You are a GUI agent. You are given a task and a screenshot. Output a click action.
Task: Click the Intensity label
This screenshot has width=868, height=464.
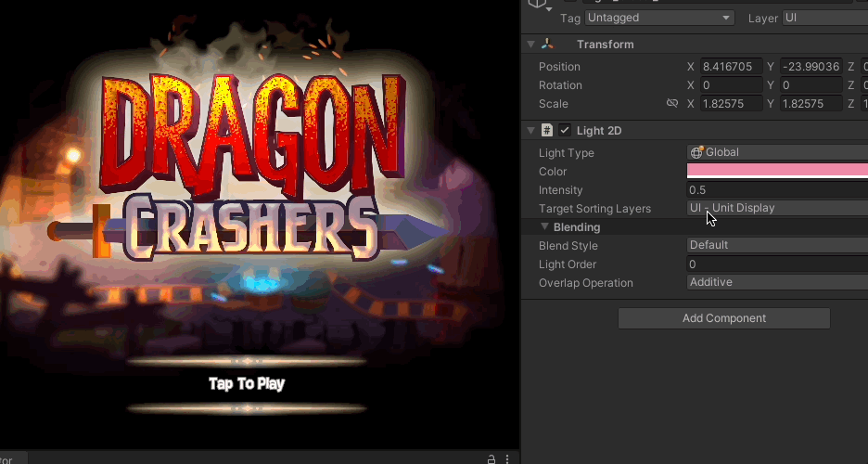tap(560, 190)
